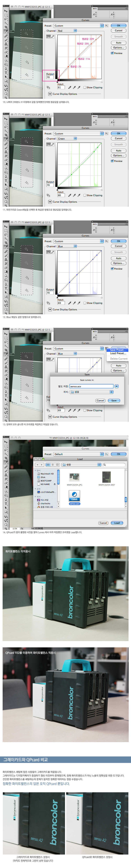Viewport: 131px width, 868px height.
Task: Click the senso.acv filename field in Save dialog
Action: point(91,386)
